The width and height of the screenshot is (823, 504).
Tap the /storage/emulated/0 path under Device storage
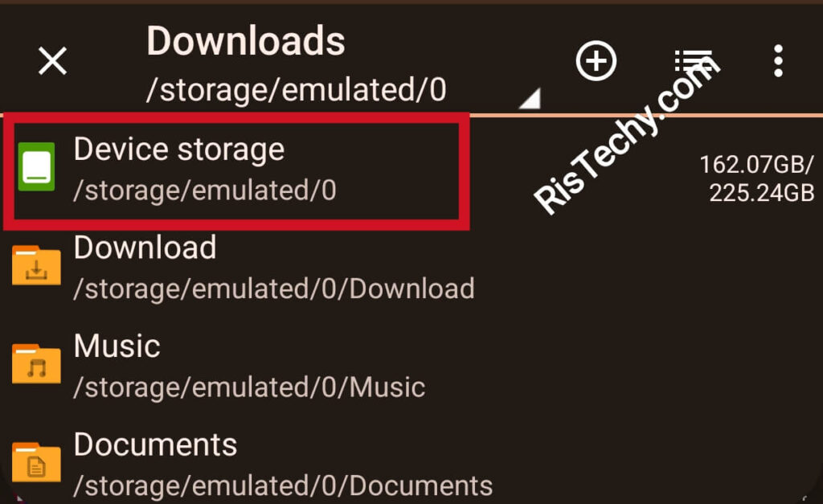(x=205, y=190)
